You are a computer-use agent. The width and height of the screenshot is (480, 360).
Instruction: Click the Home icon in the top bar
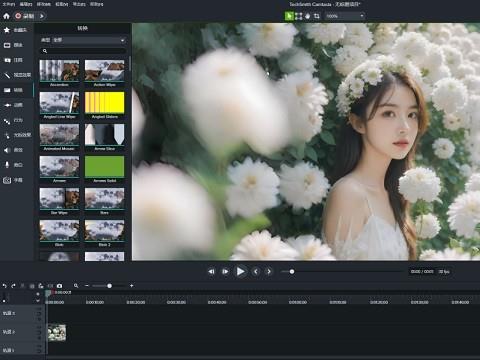click(x=6, y=16)
